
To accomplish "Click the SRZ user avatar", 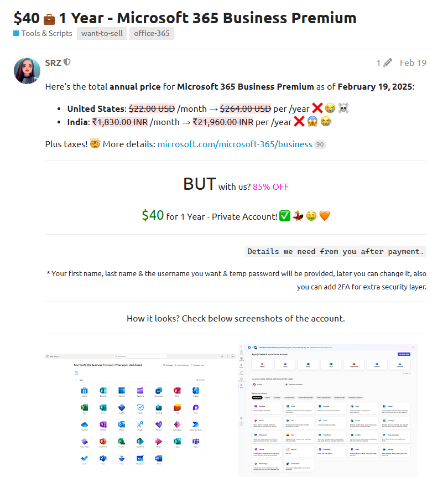I will [27, 70].
